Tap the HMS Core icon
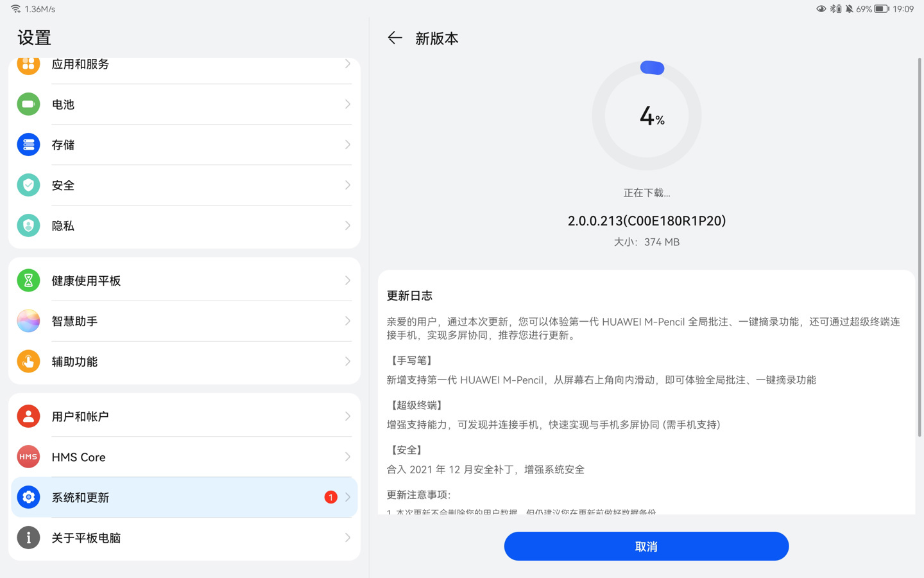 pos(28,457)
